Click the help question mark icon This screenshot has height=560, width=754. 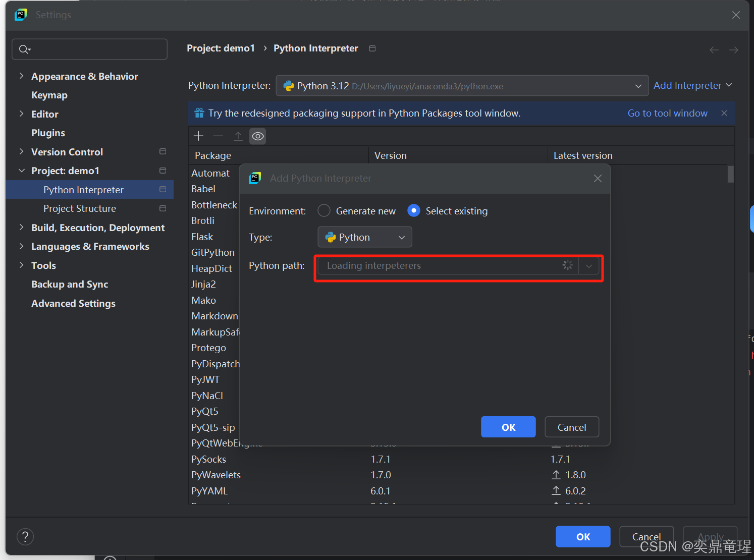click(25, 537)
